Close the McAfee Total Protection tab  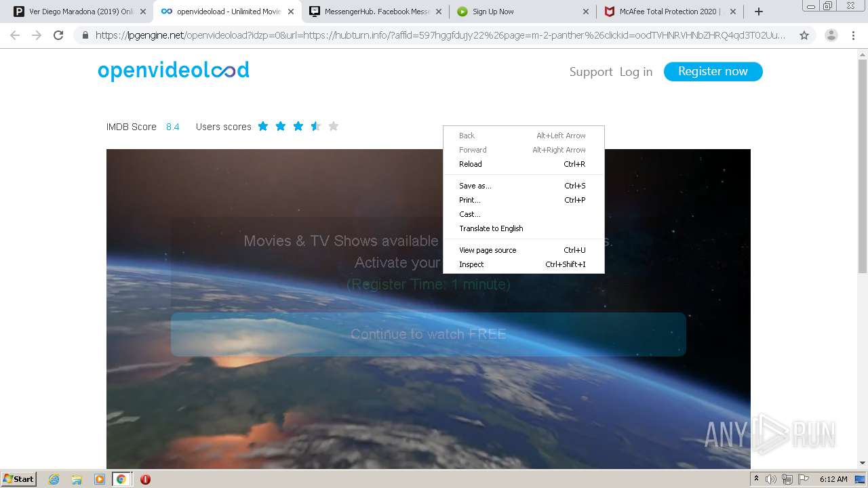pos(733,12)
